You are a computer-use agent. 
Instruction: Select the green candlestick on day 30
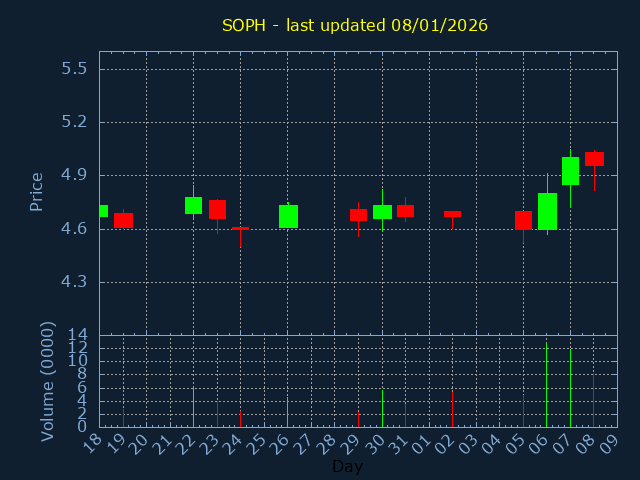(x=382, y=212)
